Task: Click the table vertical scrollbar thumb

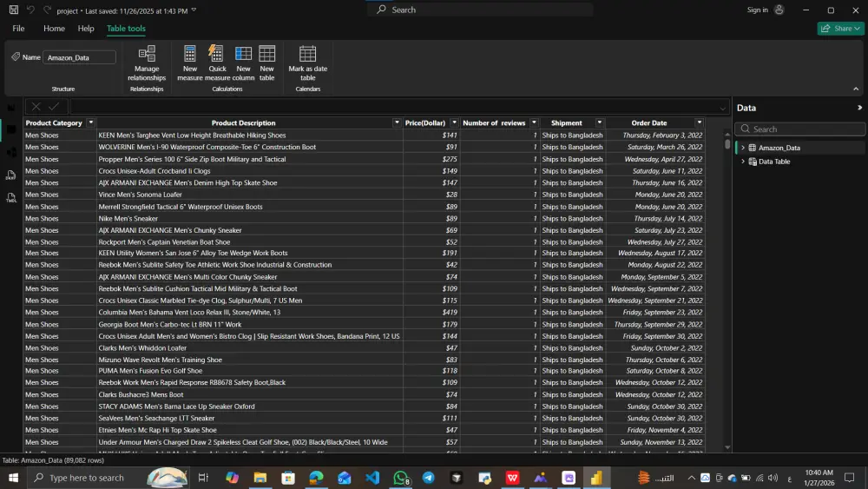Action: point(727,143)
